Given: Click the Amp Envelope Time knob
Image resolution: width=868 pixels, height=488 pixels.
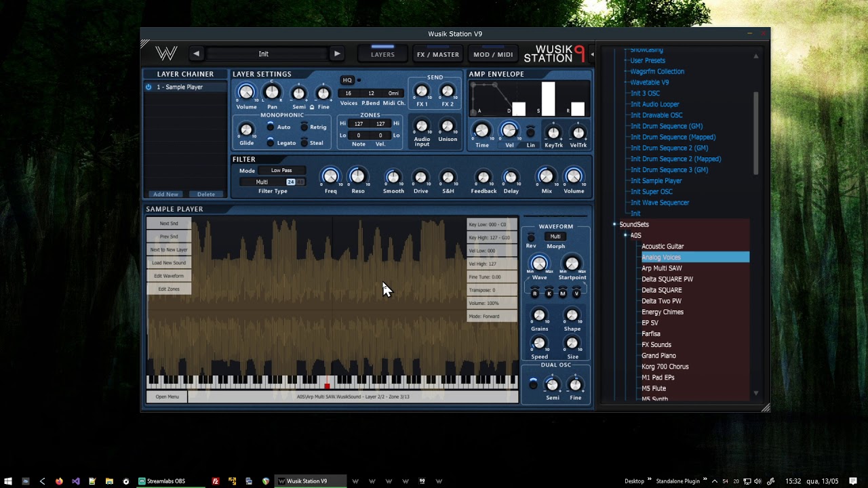Looking at the screenshot, I should tap(481, 130).
